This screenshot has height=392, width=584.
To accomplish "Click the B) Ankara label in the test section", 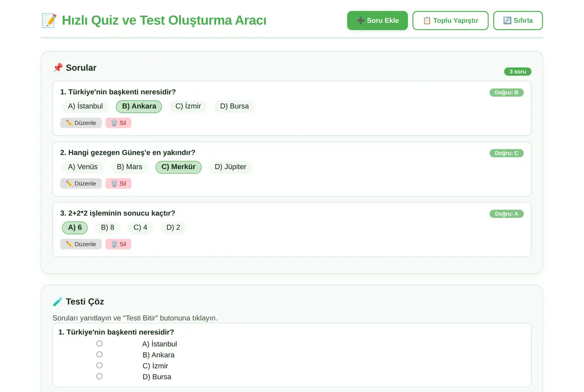I will 159,355.
